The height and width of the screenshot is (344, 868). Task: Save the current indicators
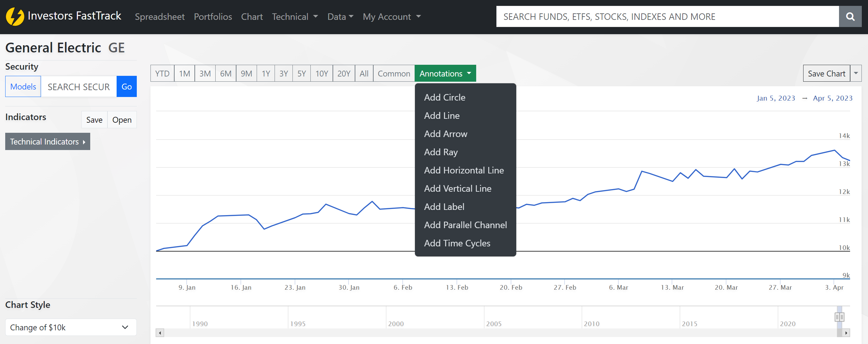[94, 120]
